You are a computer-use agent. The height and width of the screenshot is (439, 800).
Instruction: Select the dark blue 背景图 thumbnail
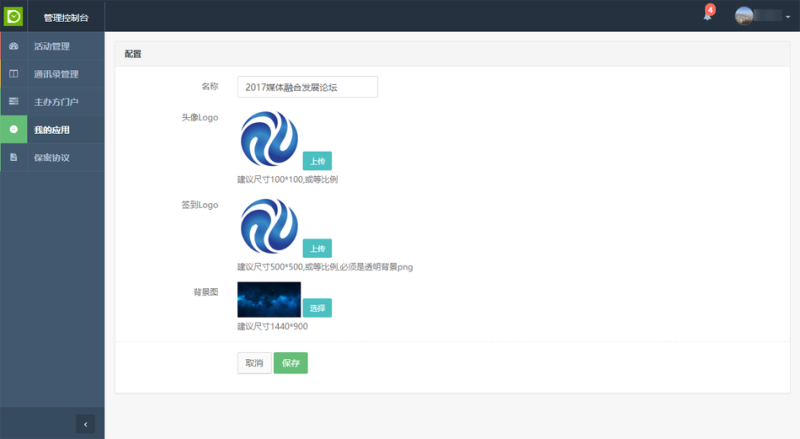tap(269, 300)
